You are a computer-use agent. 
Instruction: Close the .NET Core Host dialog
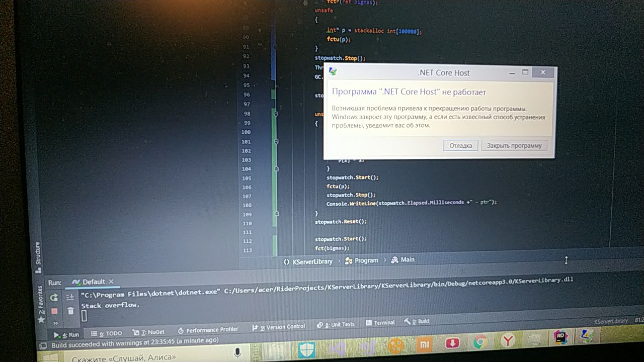click(x=543, y=72)
